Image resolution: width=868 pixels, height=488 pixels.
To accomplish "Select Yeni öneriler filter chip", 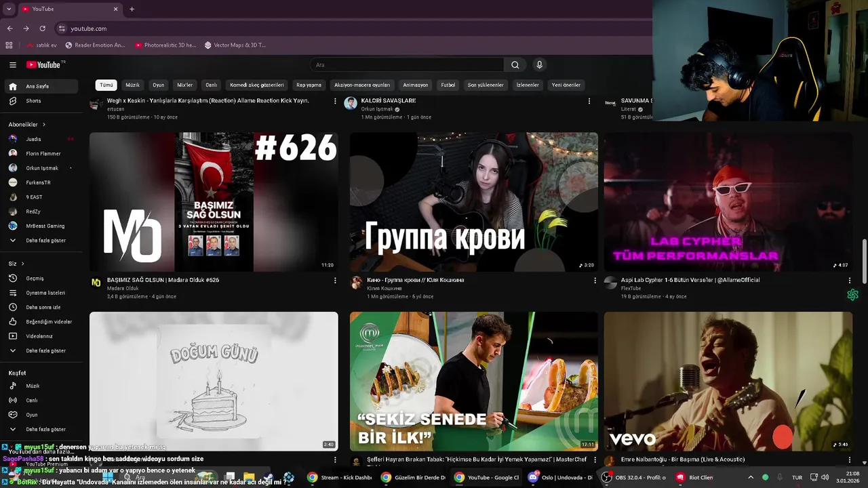I will (566, 85).
